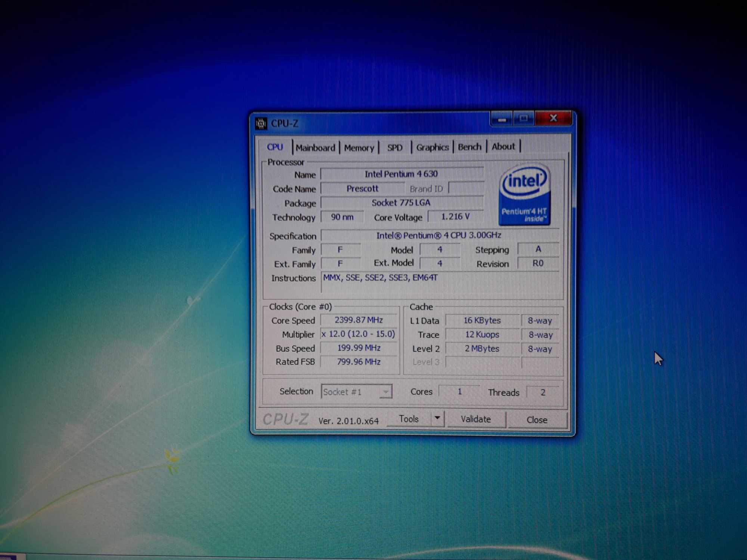Screen dimensions: 747x560
Task: Open the Socket #1 selection dropdown
Action: (x=356, y=392)
